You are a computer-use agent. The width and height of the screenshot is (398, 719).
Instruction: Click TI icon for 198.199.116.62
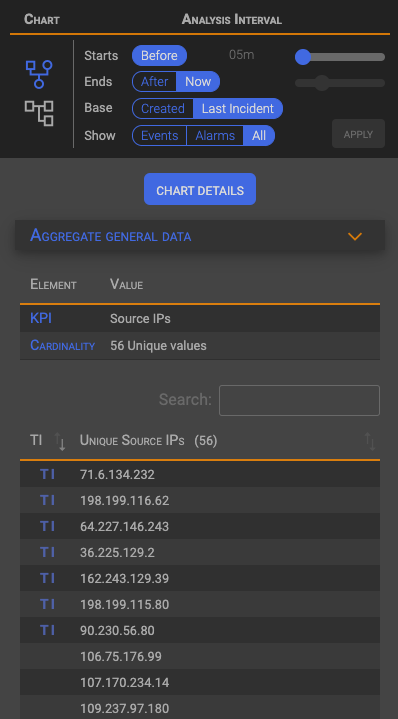pyautogui.click(x=47, y=500)
